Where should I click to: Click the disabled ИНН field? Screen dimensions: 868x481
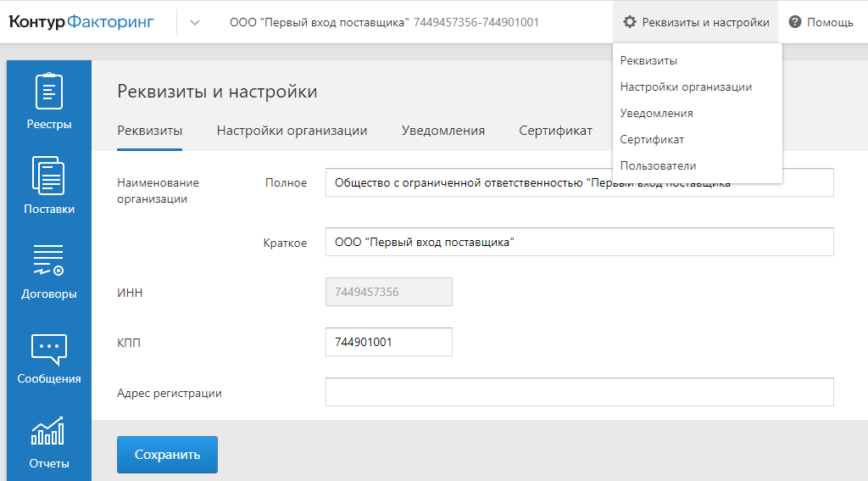click(388, 292)
